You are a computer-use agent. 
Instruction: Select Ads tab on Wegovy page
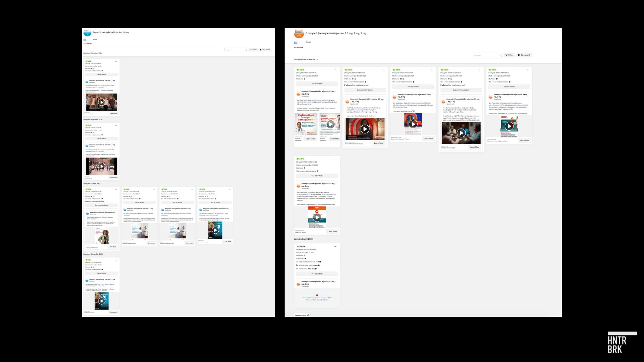pos(85,40)
